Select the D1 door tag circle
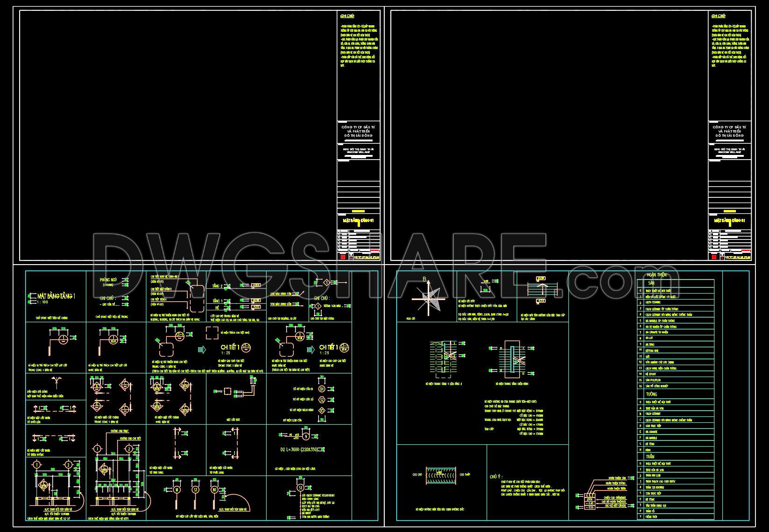This screenshot has width=769, height=532. click(322, 389)
